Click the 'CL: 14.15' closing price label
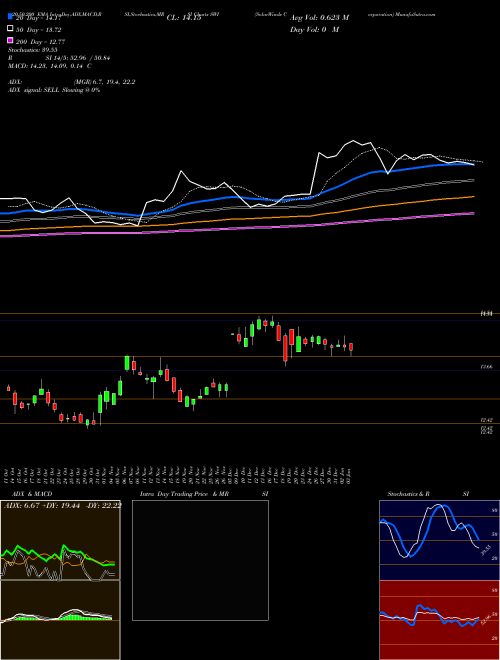The width and height of the screenshot is (500, 660). (184, 18)
